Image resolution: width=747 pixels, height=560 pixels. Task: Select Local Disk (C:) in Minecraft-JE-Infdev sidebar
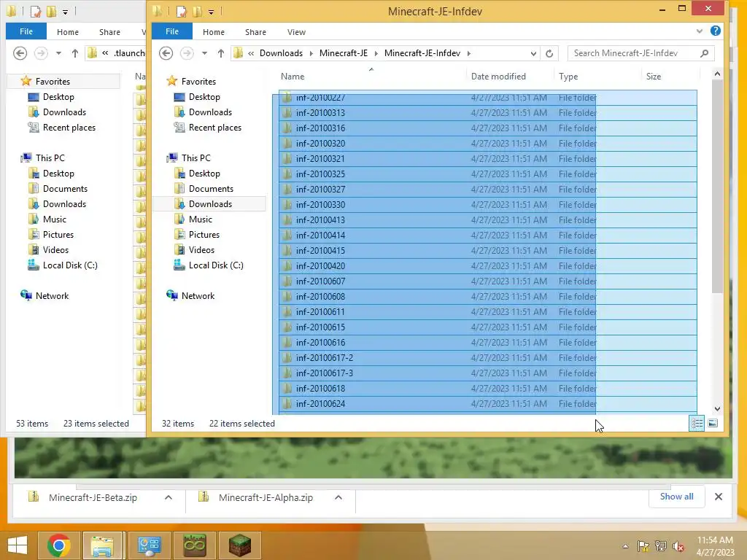point(216,265)
